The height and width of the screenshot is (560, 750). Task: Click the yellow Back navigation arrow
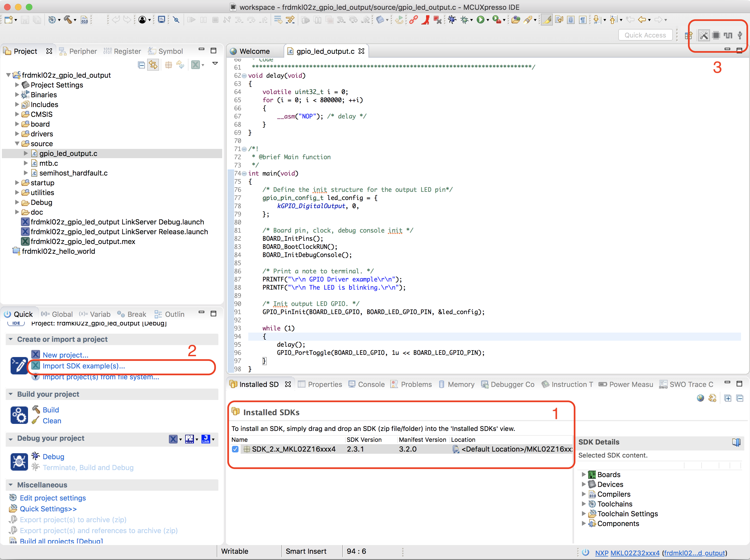click(x=641, y=20)
